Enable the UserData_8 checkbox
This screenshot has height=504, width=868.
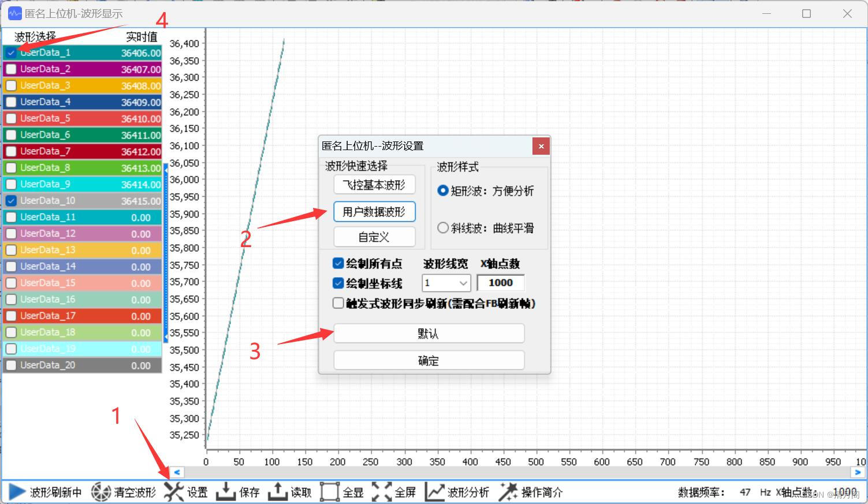pos(11,168)
